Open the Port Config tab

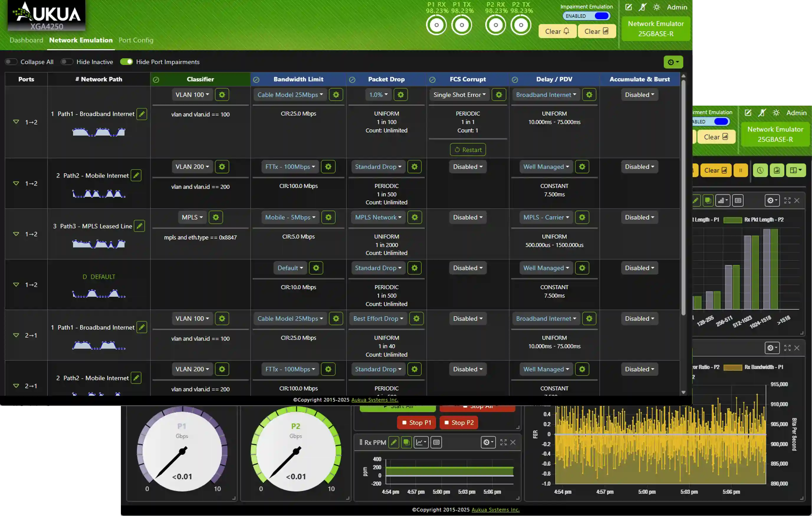pyautogui.click(x=136, y=40)
